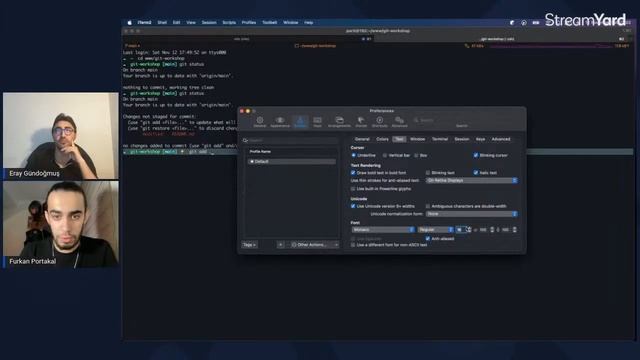Enable different font for non-ASCII text
This screenshot has width=640, height=360.
click(353, 245)
